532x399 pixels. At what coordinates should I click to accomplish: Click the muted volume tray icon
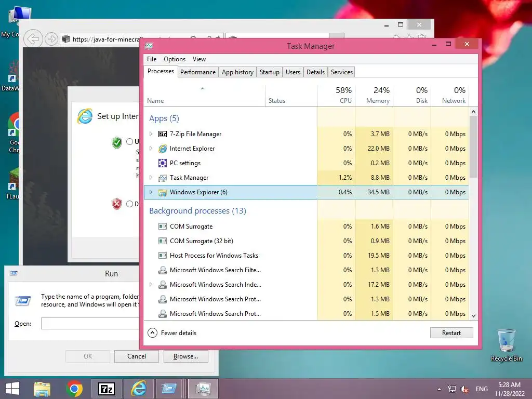[x=464, y=389]
